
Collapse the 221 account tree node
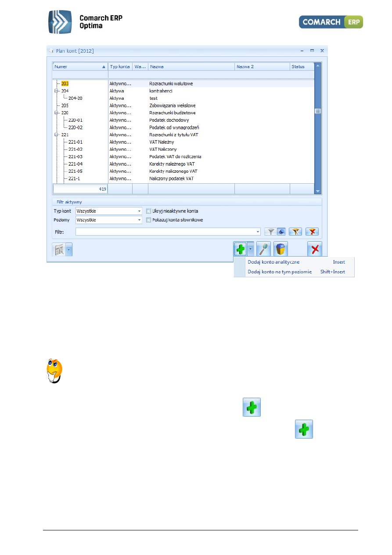click(x=56, y=135)
